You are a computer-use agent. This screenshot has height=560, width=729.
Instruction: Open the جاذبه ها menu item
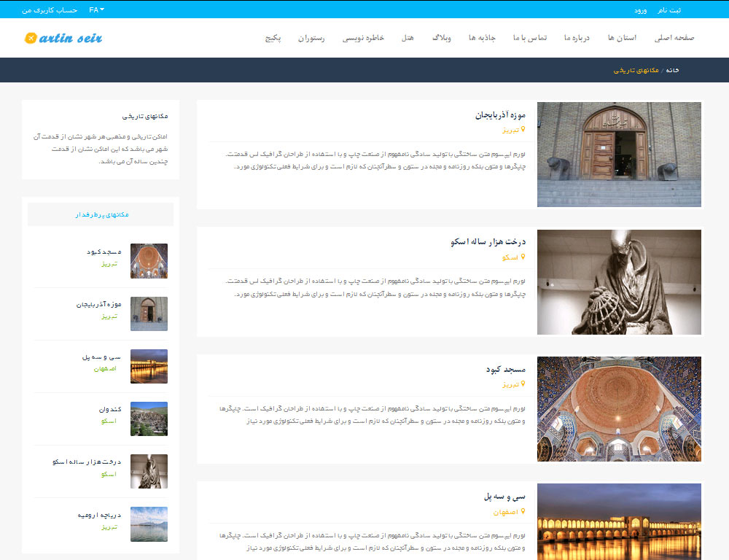(x=482, y=38)
